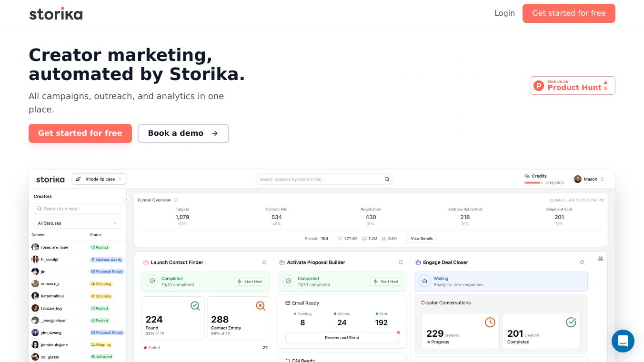Click roses_are_rosie's avatar
This screenshot has height=362, width=644.
(x=35, y=247)
